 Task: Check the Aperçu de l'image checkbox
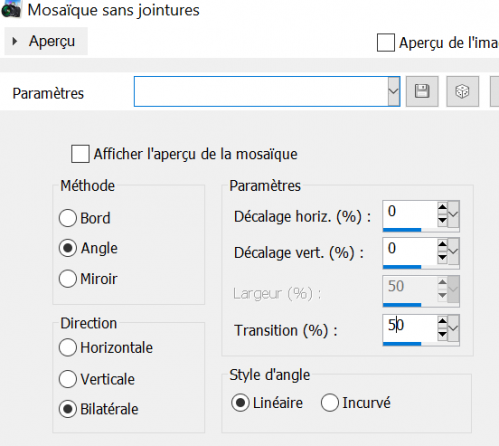[386, 43]
